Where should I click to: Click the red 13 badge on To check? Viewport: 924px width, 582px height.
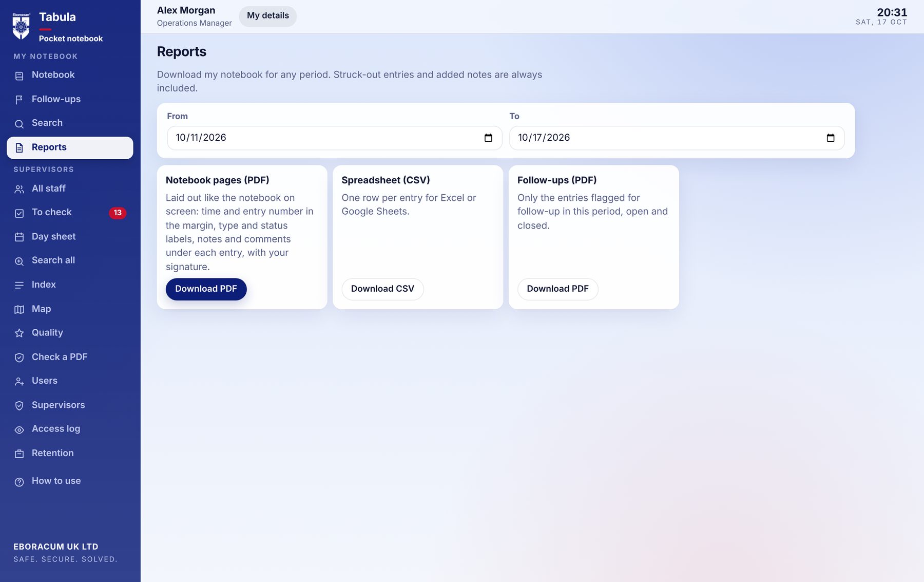pyautogui.click(x=118, y=213)
